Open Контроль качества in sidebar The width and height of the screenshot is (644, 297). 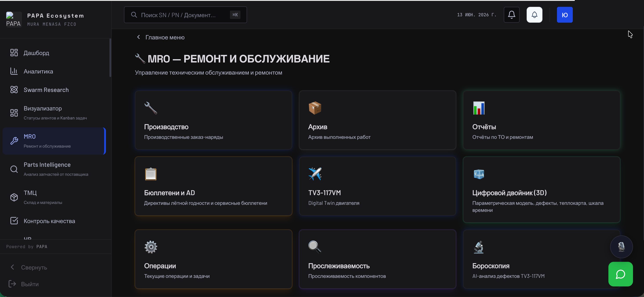click(55, 221)
